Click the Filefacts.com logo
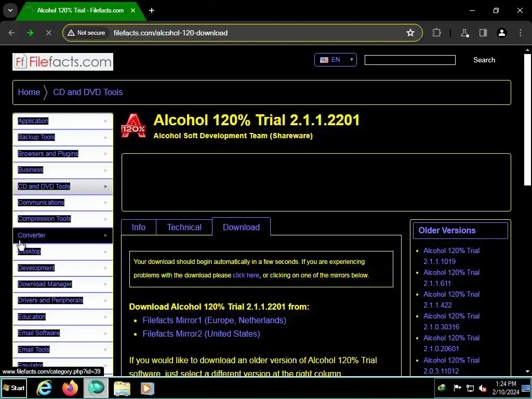This screenshot has height=399, width=532. (x=63, y=62)
